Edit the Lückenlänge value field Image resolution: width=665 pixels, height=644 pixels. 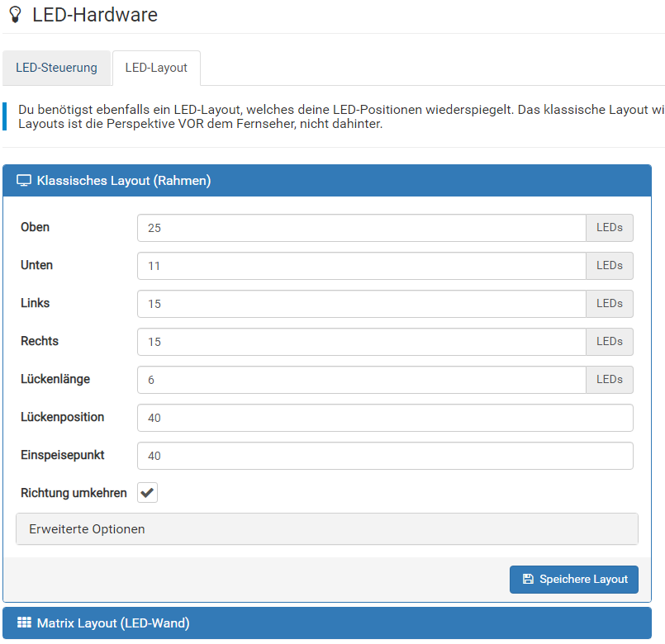361,380
